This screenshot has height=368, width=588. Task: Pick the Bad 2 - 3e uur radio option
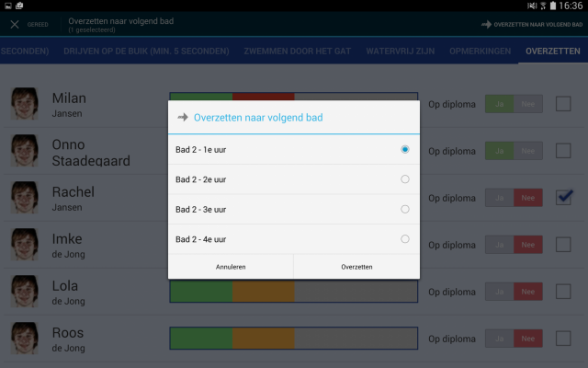(404, 209)
